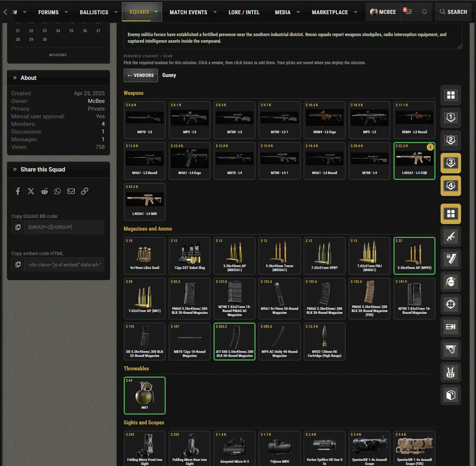
Task: Open the Search box
Action: click(453, 12)
